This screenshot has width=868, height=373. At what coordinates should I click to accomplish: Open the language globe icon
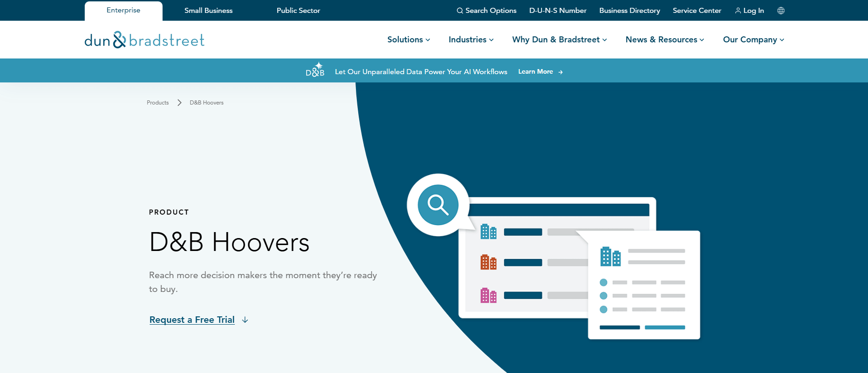pos(781,11)
